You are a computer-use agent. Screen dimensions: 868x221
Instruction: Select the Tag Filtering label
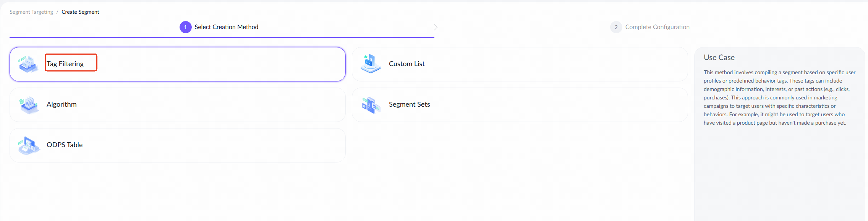65,64
